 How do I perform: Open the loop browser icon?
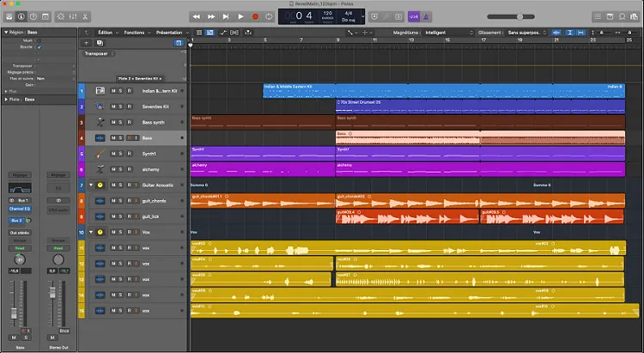[623, 16]
